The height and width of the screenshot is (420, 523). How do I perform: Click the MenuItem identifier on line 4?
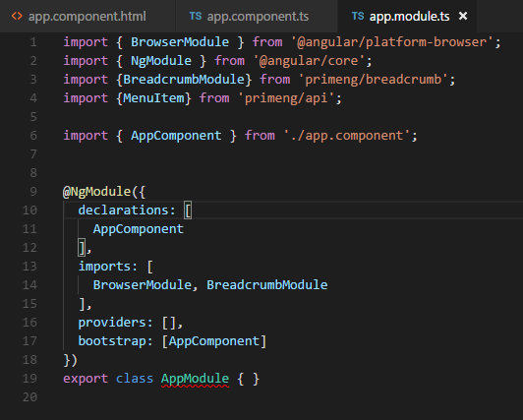(153, 98)
